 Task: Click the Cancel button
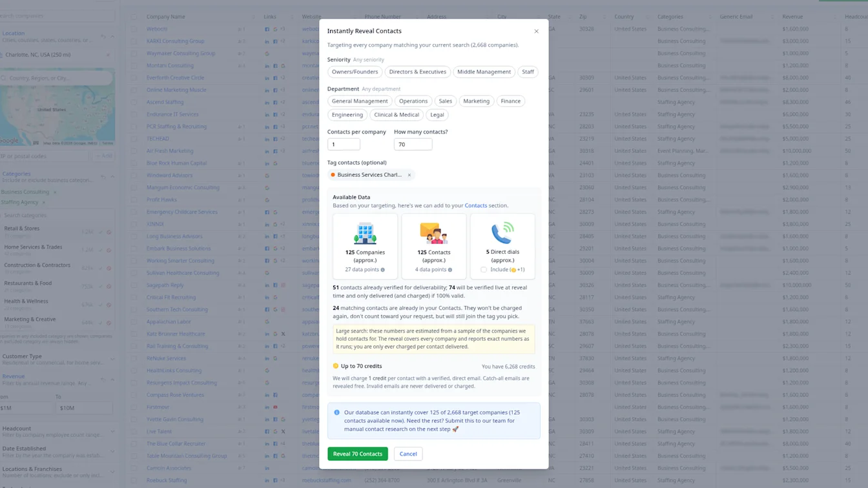tap(408, 454)
